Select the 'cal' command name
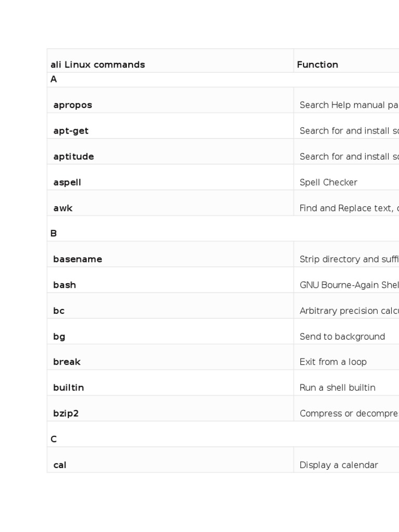The height and width of the screenshot is (532, 399). coord(60,465)
